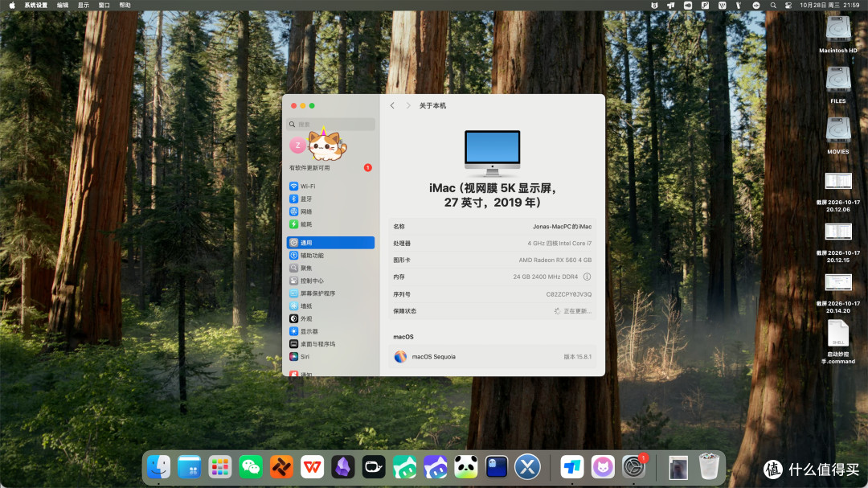The width and height of the screenshot is (868, 488).
Task: Click the cat icon in menu bar
Action: click(x=654, y=5)
